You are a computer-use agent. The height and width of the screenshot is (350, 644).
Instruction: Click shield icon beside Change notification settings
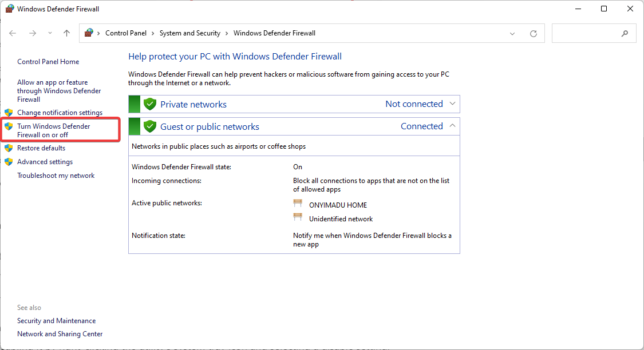click(9, 113)
